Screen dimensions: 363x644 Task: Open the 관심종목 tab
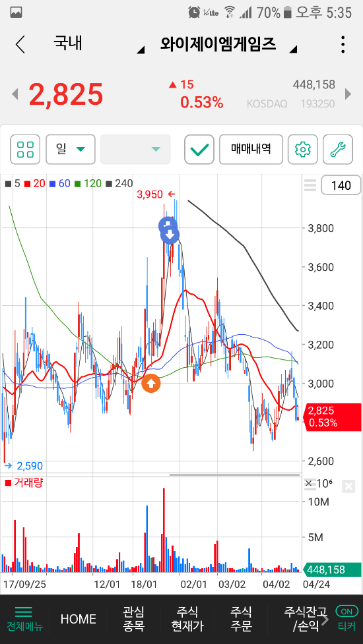(x=133, y=619)
